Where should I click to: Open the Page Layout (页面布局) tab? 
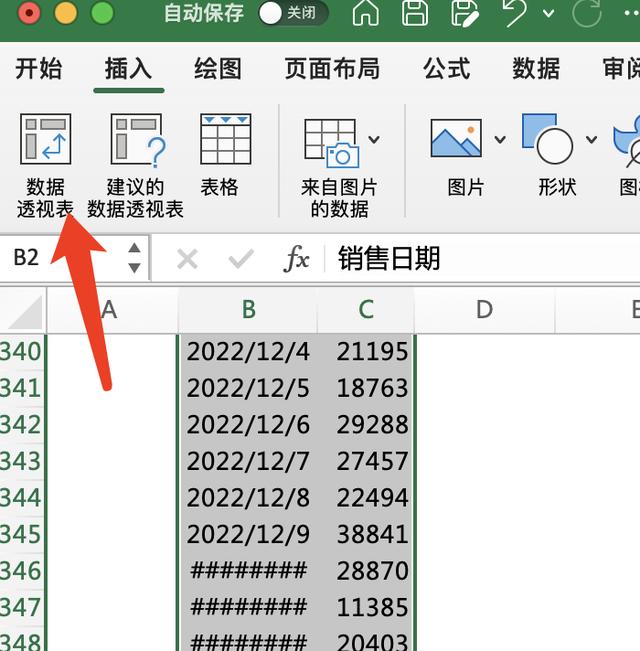[x=332, y=68]
